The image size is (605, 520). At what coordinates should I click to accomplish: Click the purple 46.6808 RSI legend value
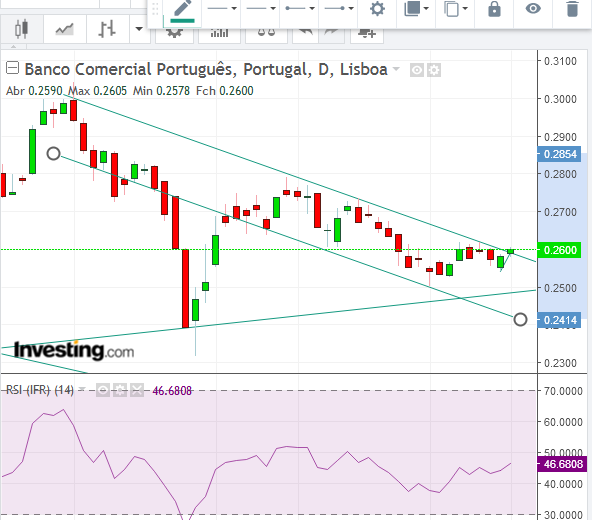coord(172,391)
